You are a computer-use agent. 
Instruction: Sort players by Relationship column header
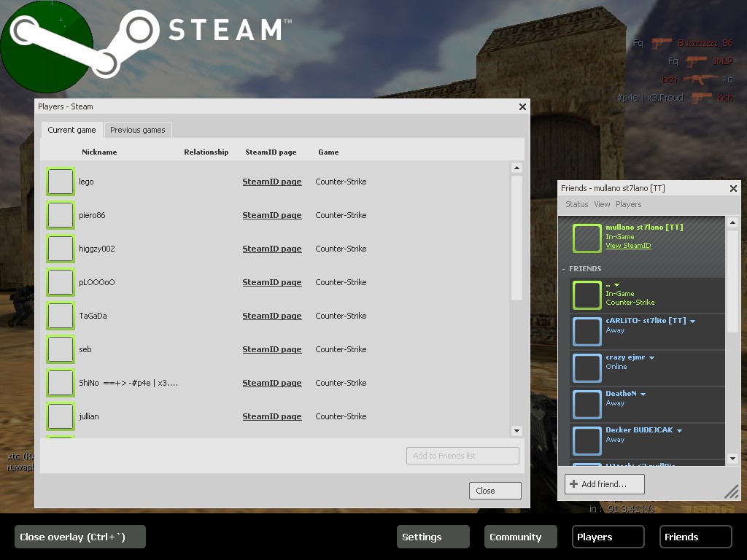click(x=206, y=152)
